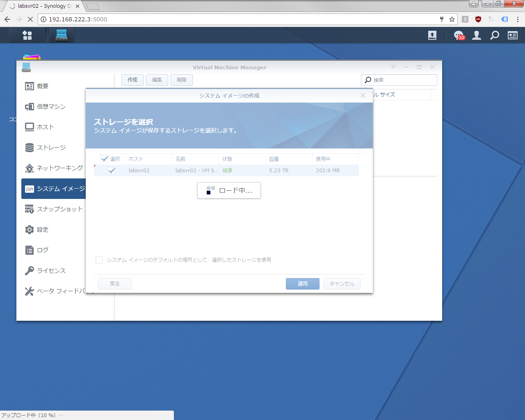
Task: Click ホスト monitor icon in sidebar
Action: (30, 127)
